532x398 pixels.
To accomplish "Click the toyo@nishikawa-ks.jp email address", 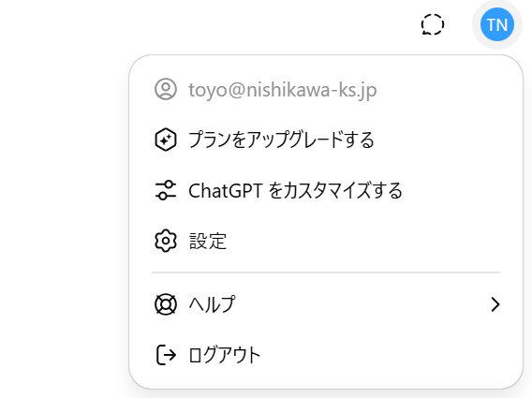I will tap(283, 90).
